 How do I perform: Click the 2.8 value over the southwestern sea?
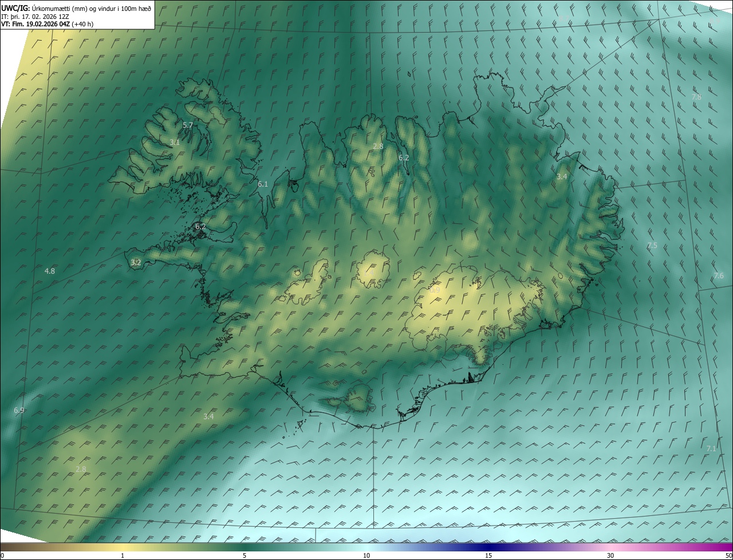(81, 470)
